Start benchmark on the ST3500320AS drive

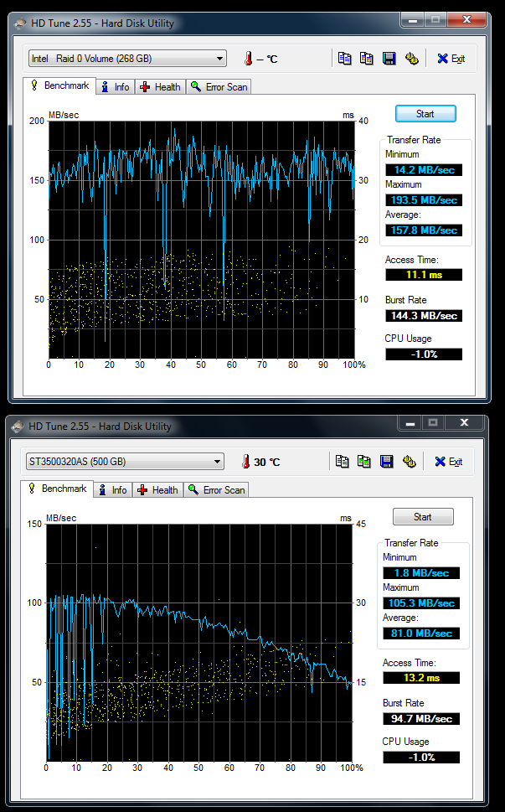coord(423,517)
